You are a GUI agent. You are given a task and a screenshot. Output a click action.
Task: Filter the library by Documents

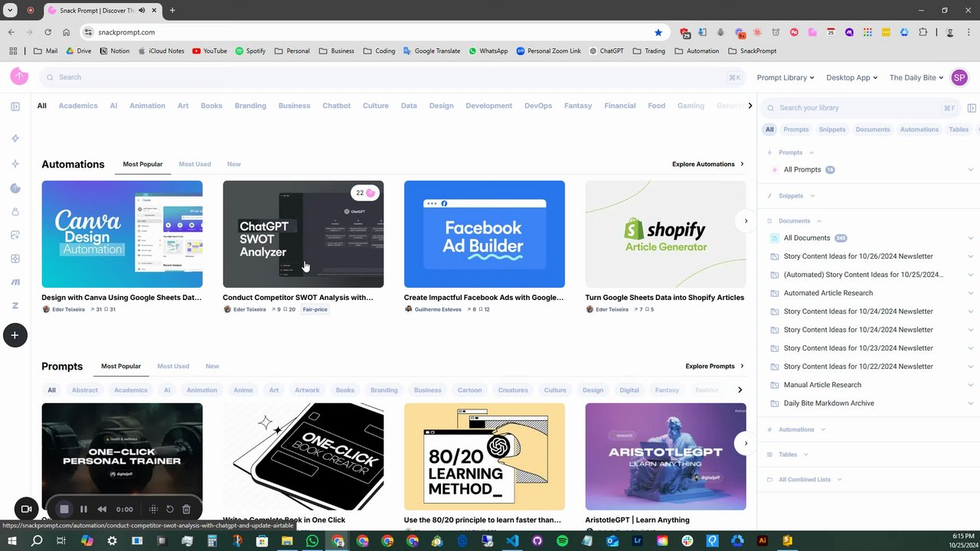click(873, 129)
